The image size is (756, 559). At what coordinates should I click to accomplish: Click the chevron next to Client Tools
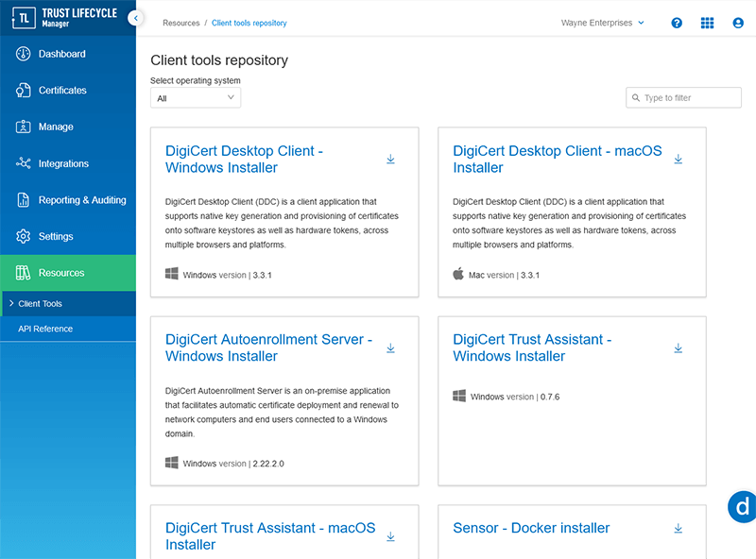coord(11,303)
